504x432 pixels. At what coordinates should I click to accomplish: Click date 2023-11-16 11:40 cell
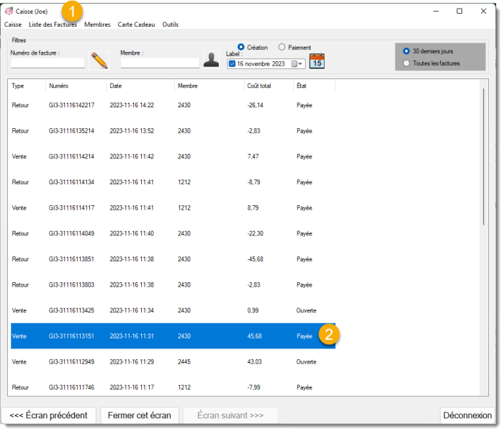[x=132, y=233]
